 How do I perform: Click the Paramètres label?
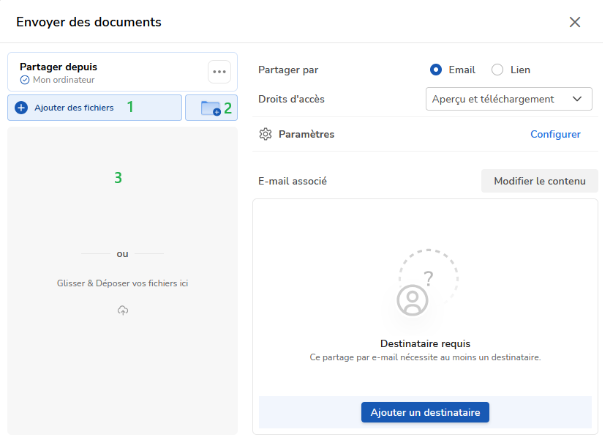click(x=306, y=134)
